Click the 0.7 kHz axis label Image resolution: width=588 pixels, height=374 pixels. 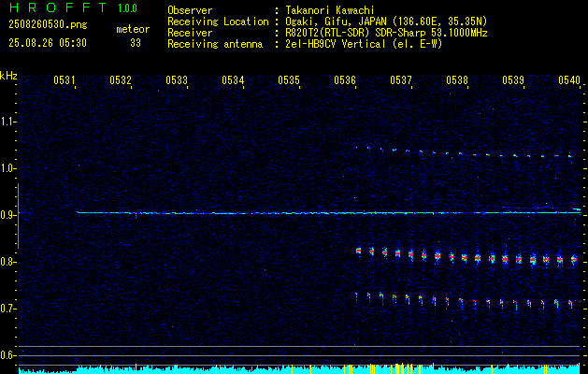pos(8,309)
